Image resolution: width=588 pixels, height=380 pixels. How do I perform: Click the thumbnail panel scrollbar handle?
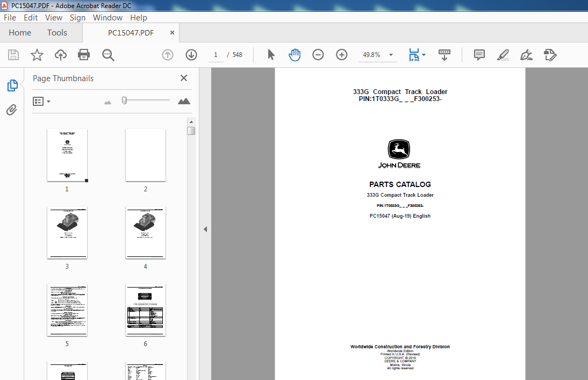(191, 131)
